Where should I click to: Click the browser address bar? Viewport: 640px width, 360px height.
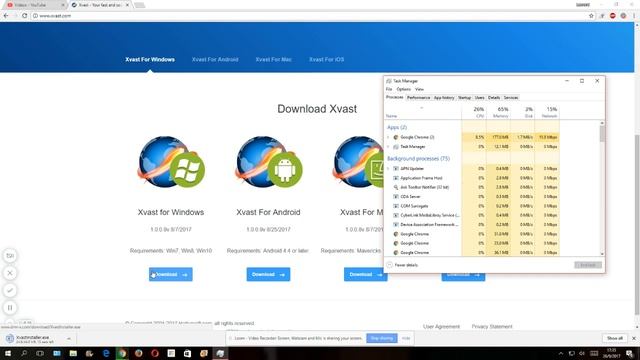310,16
